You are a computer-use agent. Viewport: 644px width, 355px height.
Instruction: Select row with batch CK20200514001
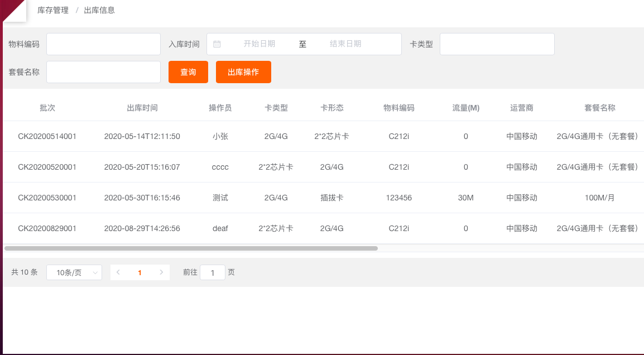pos(47,136)
